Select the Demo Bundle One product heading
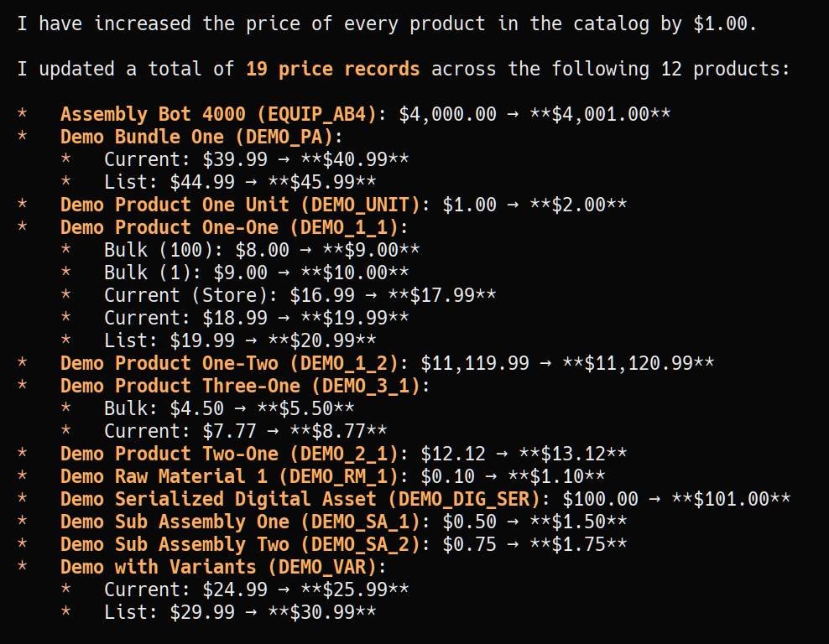 pos(142,137)
